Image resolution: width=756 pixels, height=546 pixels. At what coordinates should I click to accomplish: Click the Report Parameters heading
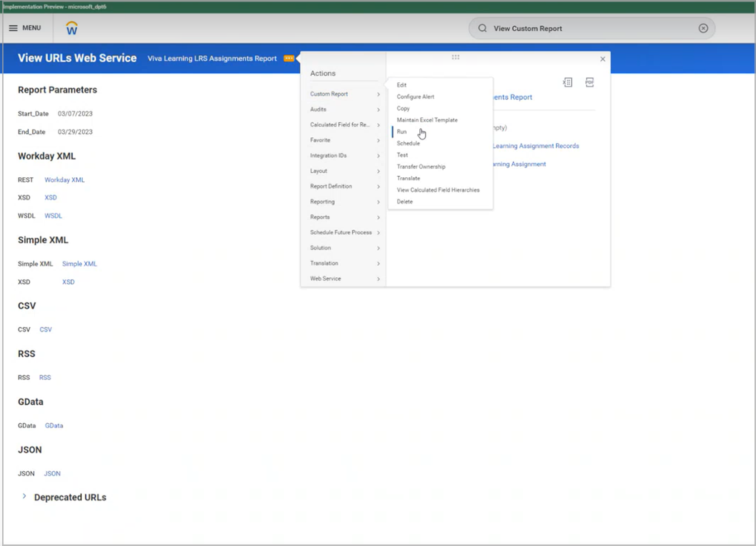(58, 90)
